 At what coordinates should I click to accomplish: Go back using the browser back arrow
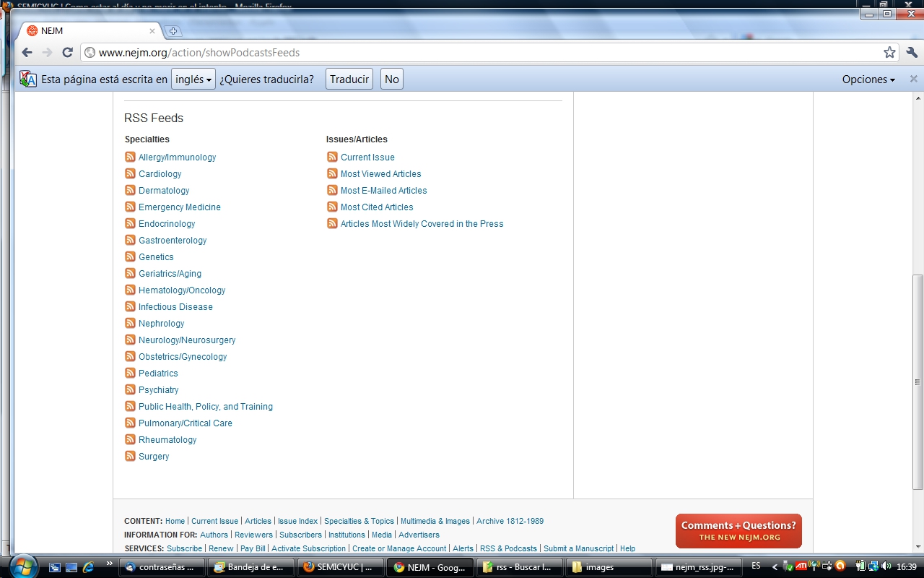click(x=27, y=52)
